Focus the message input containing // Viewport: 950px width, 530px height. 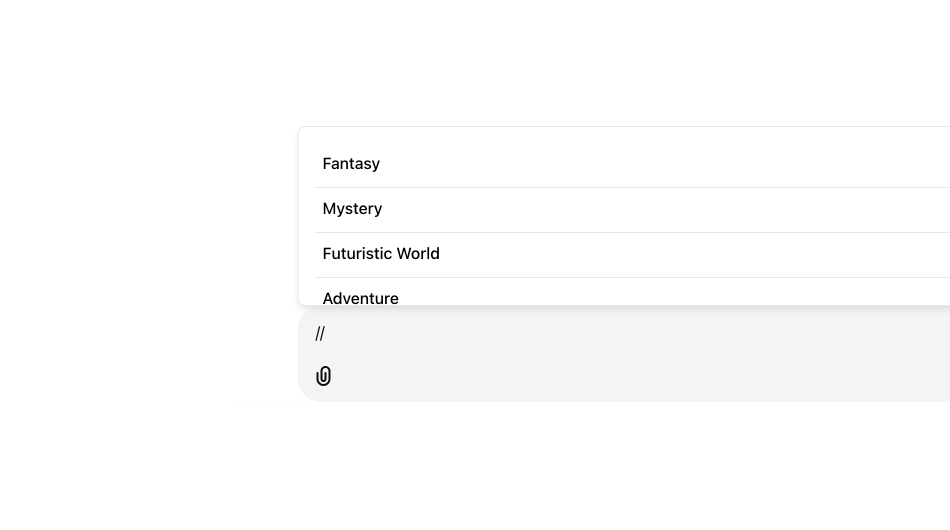pyautogui.click(x=600, y=334)
